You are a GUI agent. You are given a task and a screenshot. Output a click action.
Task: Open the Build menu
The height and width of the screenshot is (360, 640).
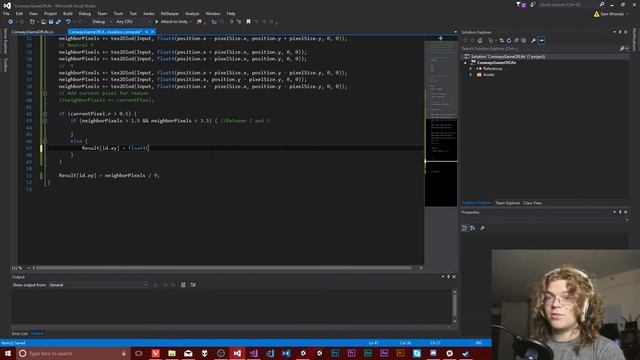[x=68, y=13]
